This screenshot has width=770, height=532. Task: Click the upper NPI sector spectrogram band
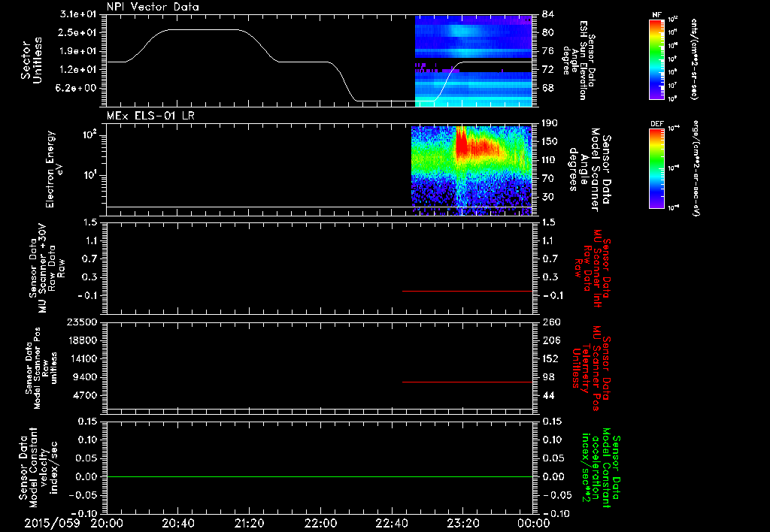(474, 37)
